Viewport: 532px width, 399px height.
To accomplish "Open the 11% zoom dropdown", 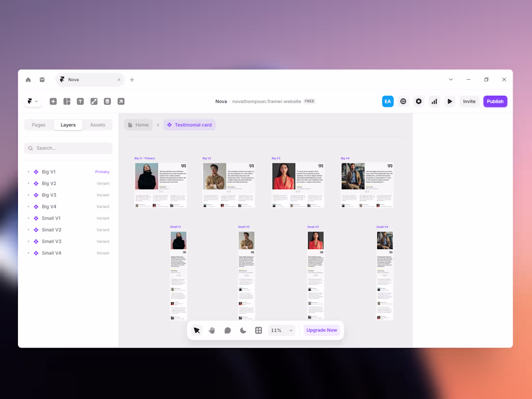I will point(281,330).
